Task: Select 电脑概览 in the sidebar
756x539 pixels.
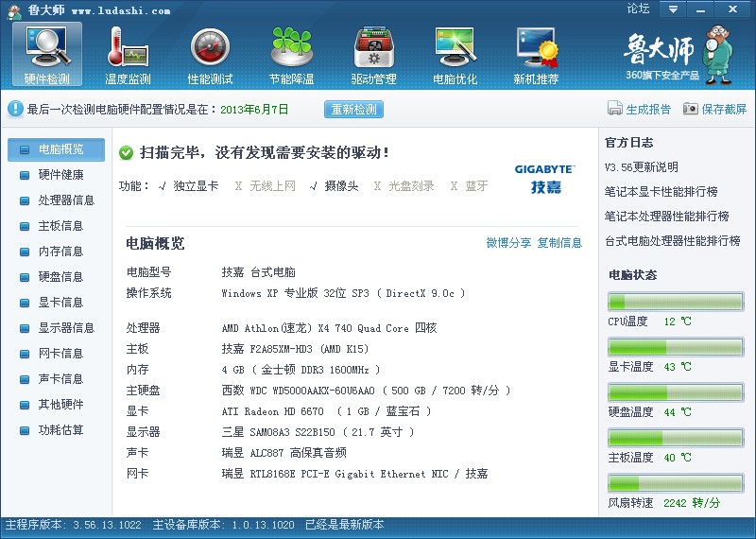Action: pos(56,149)
